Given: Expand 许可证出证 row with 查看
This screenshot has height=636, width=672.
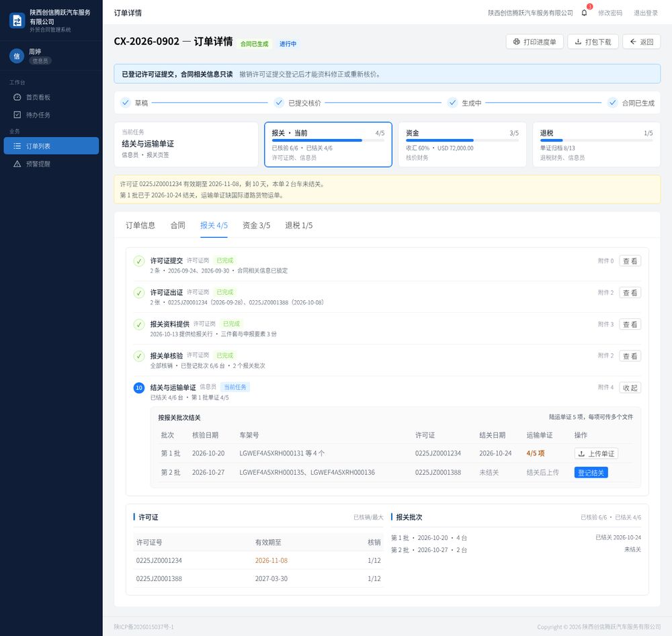Looking at the screenshot, I should click(x=630, y=293).
